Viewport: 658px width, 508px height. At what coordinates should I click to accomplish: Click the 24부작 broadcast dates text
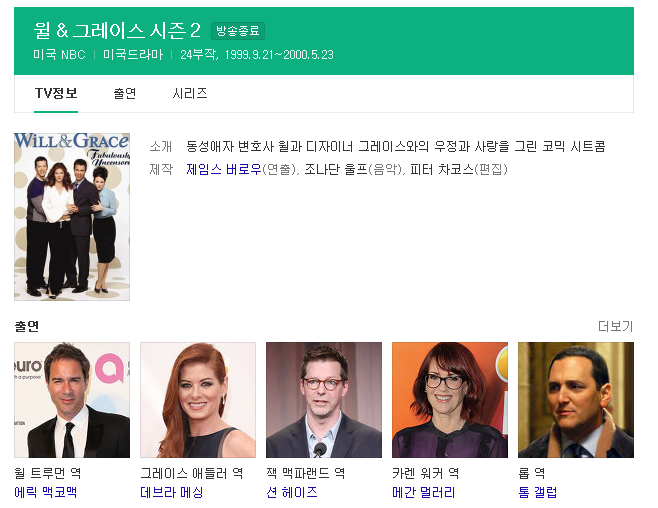257,55
